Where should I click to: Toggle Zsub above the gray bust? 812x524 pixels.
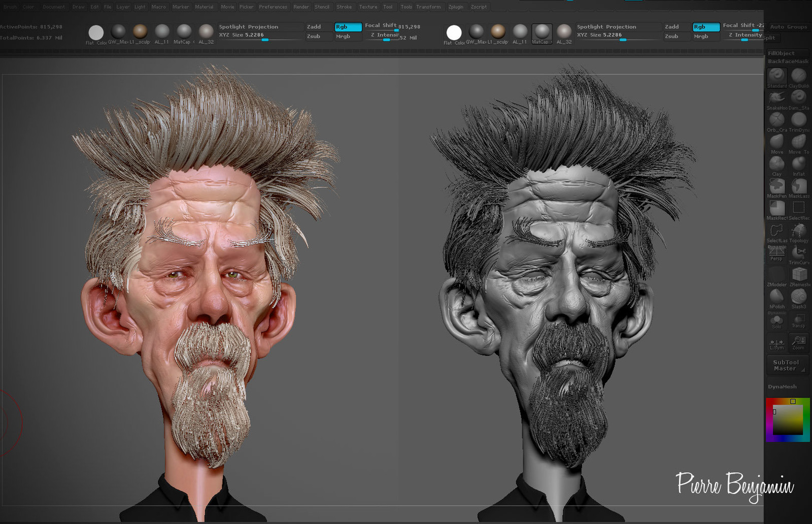coord(678,37)
